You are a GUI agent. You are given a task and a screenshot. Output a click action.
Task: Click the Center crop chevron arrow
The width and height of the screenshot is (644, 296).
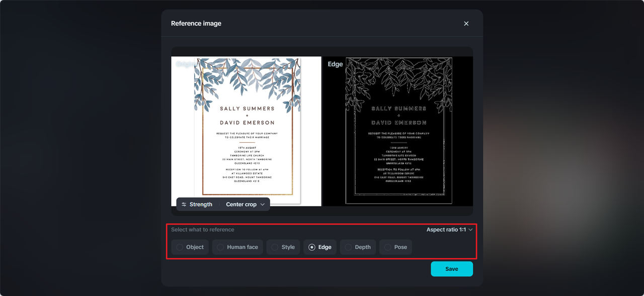(x=263, y=205)
